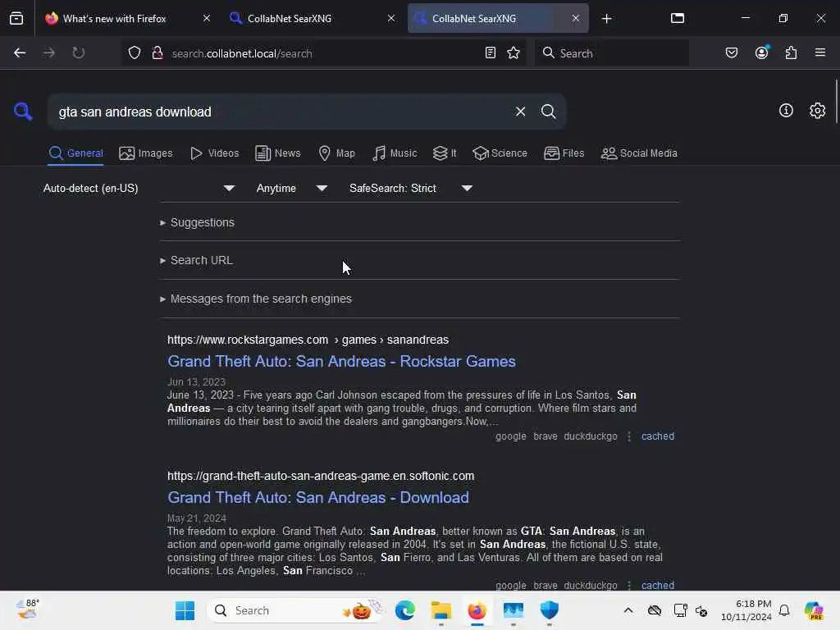840x630 pixels.
Task: Bookmark this page with star icon
Action: pyautogui.click(x=514, y=52)
